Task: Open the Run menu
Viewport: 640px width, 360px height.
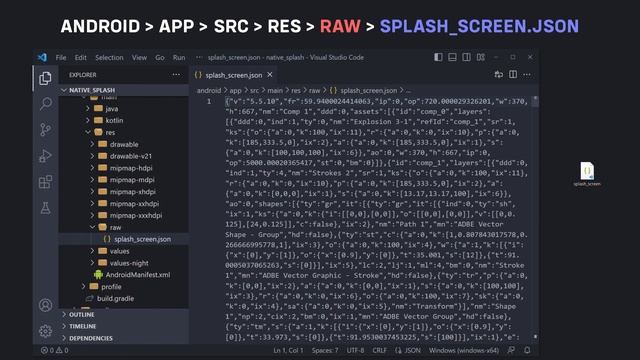Action: click(x=179, y=58)
